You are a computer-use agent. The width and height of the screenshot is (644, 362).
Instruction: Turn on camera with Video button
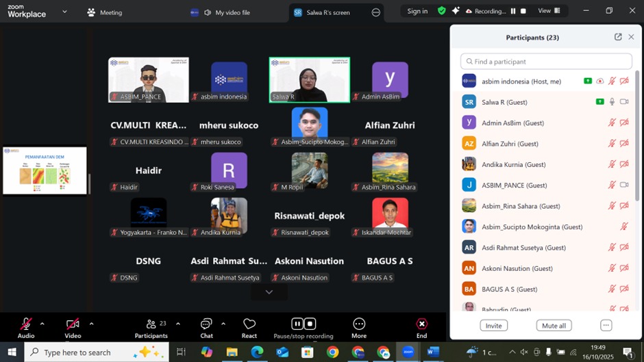[73, 326]
